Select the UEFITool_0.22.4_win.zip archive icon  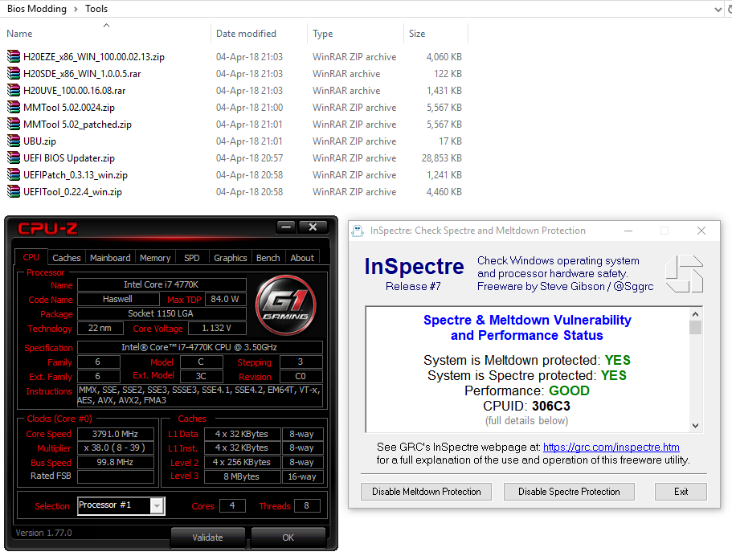pyautogui.click(x=14, y=191)
